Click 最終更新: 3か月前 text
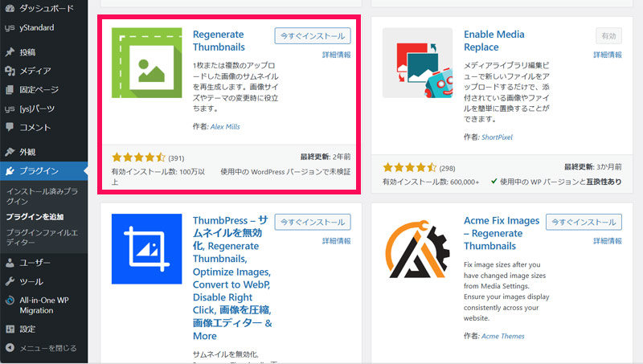643x364 pixels. click(593, 167)
